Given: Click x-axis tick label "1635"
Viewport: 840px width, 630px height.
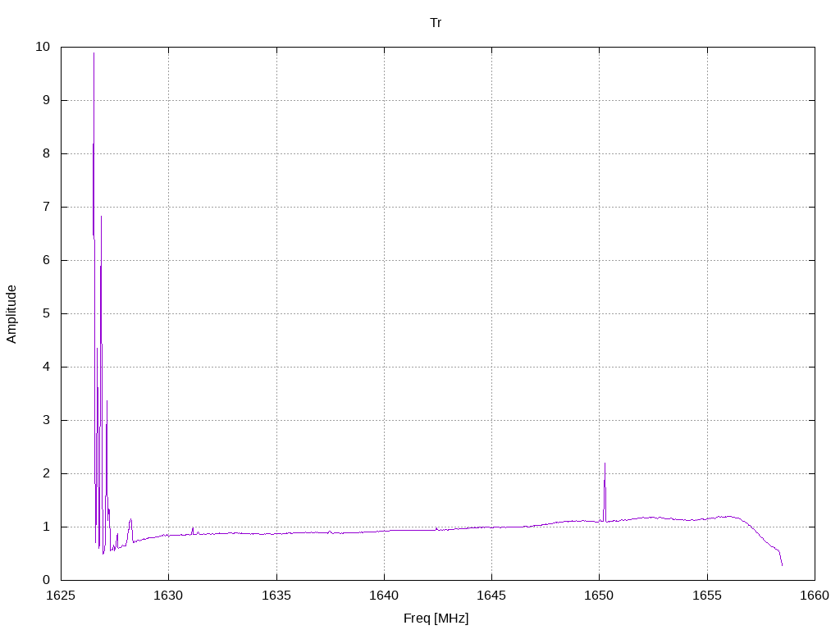Looking at the screenshot, I should pos(276,596).
